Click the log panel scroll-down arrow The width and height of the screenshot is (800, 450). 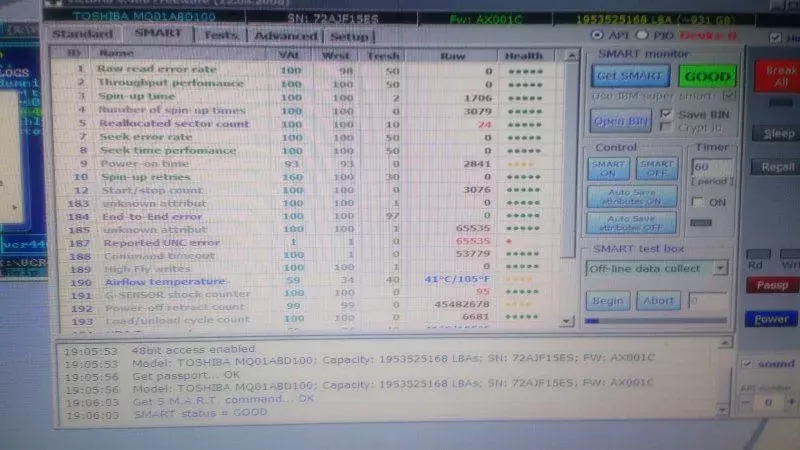pyautogui.click(x=723, y=409)
